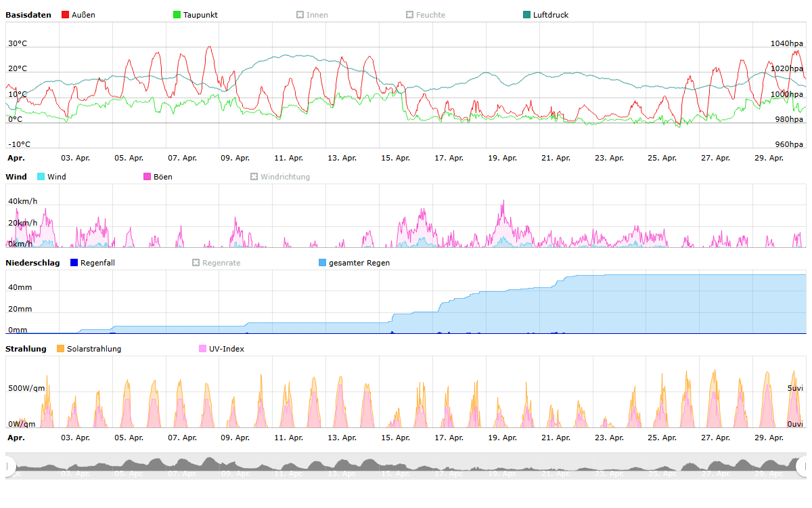Image resolution: width=812 pixels, height=508 pixels.
Task: Click the Basisdaten chart title
Action: pyautogui.click(x=28, y=15)
